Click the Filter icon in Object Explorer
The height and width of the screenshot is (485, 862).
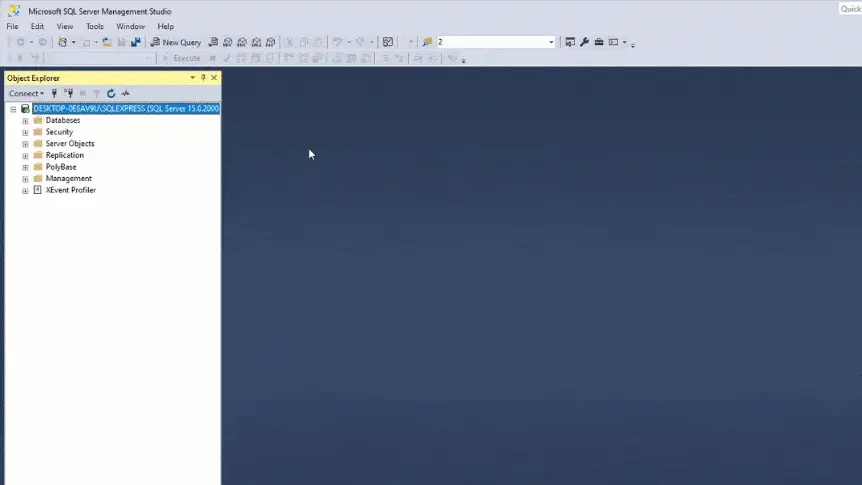[x=97, y=93]
